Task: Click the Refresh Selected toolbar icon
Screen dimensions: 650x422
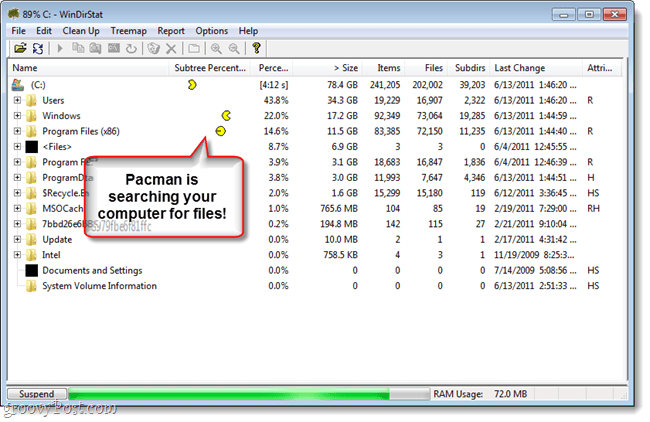Action: coord(131,49)
